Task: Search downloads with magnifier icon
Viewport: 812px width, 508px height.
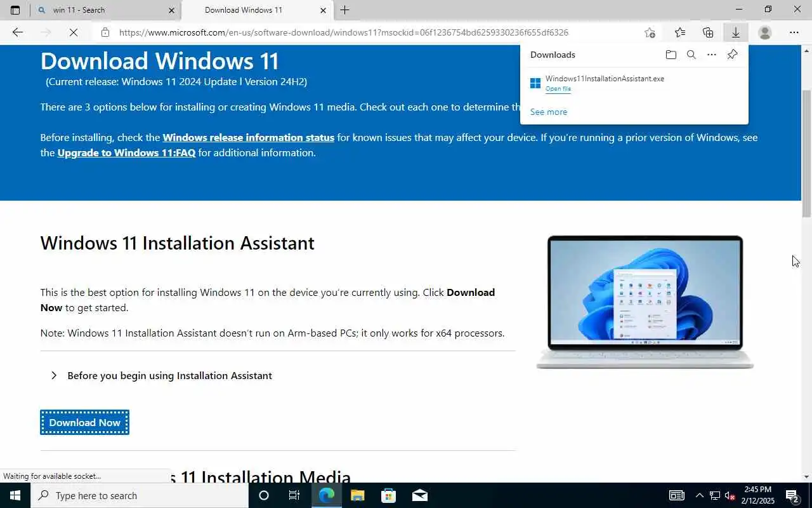Action: click(691, 55)
